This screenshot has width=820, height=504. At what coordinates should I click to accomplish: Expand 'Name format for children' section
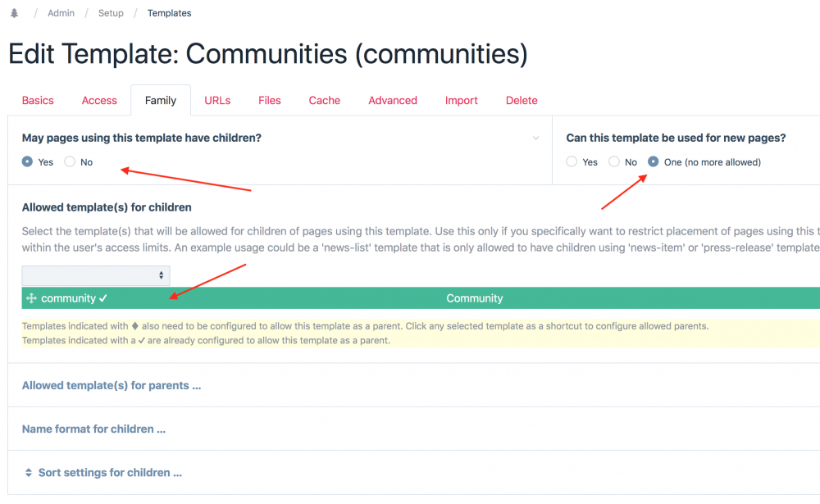pyautogui.click(x=93, y=429)
